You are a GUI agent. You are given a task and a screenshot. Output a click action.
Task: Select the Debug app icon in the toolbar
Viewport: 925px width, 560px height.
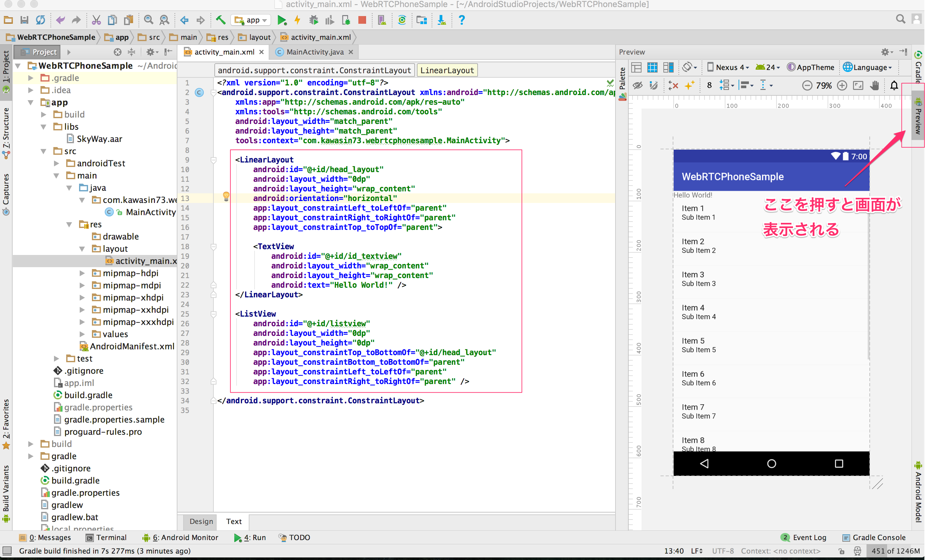click(x=314, y=20)
